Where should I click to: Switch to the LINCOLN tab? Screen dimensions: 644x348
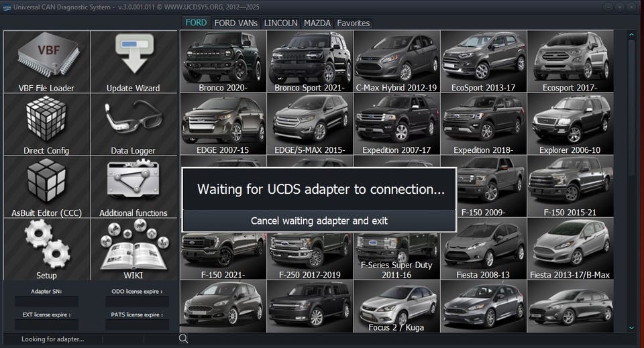pos(280,23)
